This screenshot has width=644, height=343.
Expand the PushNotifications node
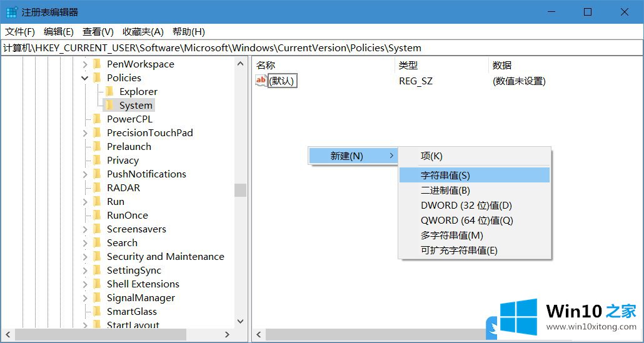[85, 174]
